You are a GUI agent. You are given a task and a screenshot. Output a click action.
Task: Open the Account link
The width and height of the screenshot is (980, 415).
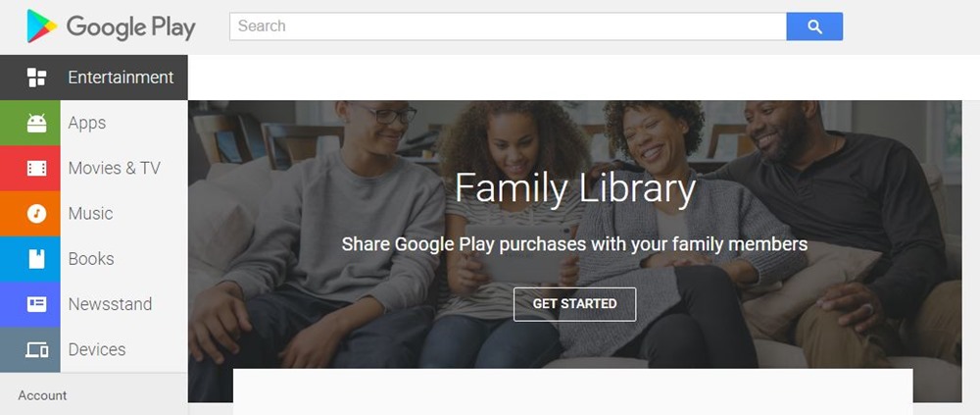pyautogui.click(x=42, y=395)
